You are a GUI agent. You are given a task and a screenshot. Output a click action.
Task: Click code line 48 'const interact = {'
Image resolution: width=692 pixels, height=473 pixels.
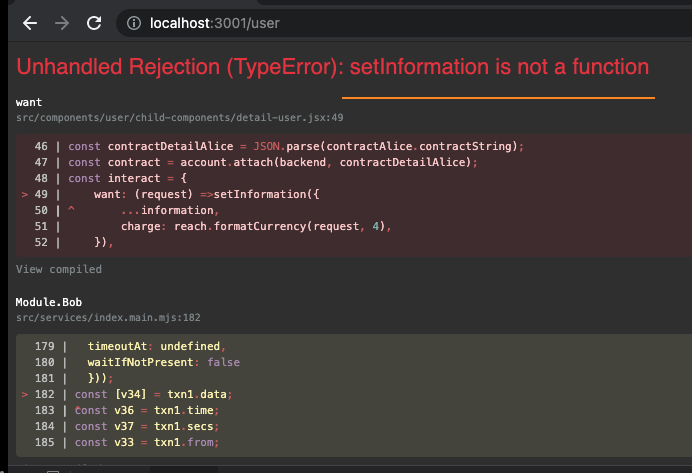tap(111, 178)
